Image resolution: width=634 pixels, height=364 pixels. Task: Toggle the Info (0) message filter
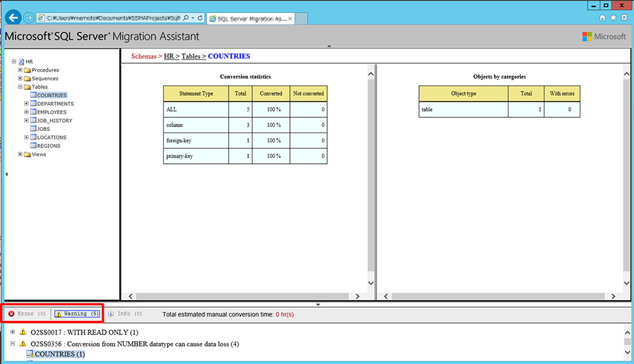tap(125, 314)
